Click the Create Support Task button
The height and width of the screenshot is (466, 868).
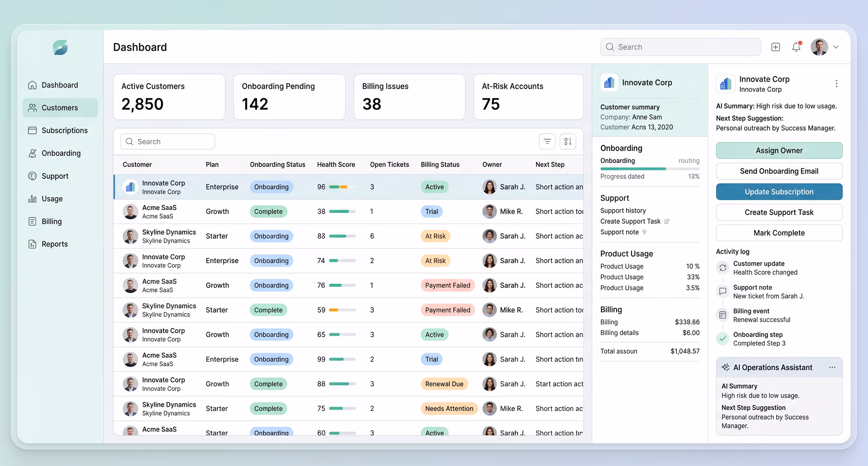click(779, 212)
